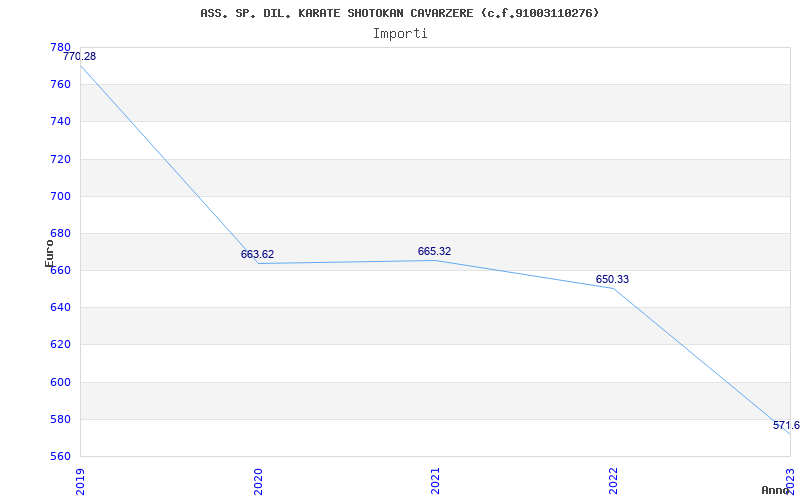Click the 2019 x-axis year label
Viewport: 800px width, 500px height.
click(80, 481)
